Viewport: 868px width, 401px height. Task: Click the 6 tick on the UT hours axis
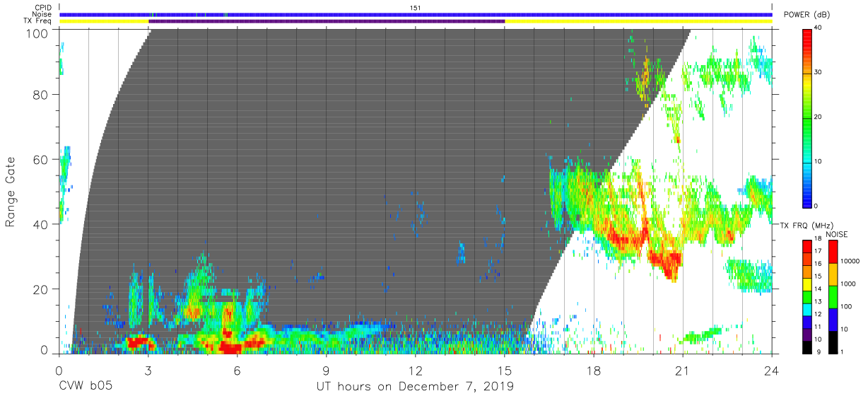(x=237, y=369)
